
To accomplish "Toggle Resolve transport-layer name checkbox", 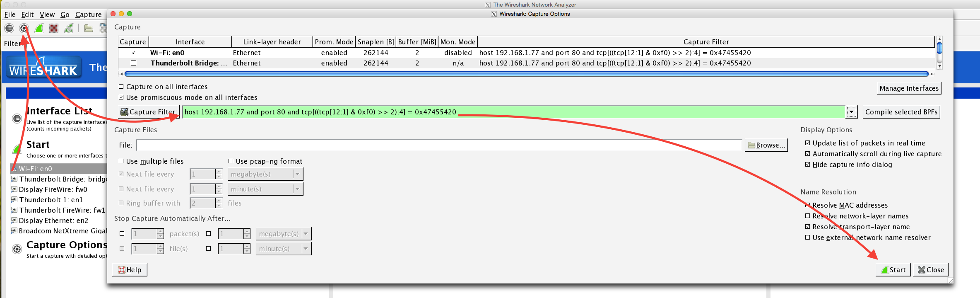I will point(808,227).
